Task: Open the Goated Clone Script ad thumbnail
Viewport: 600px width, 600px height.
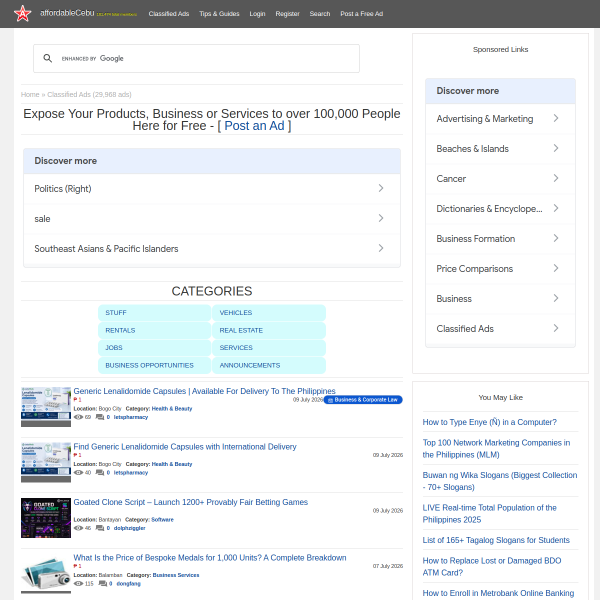Action: click(46, 518)
